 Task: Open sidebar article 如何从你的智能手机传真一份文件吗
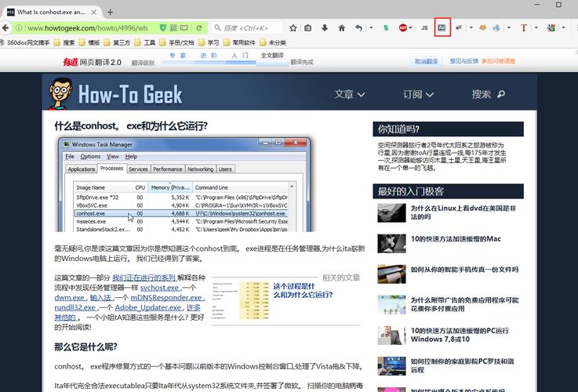click(x=464, y=270)
